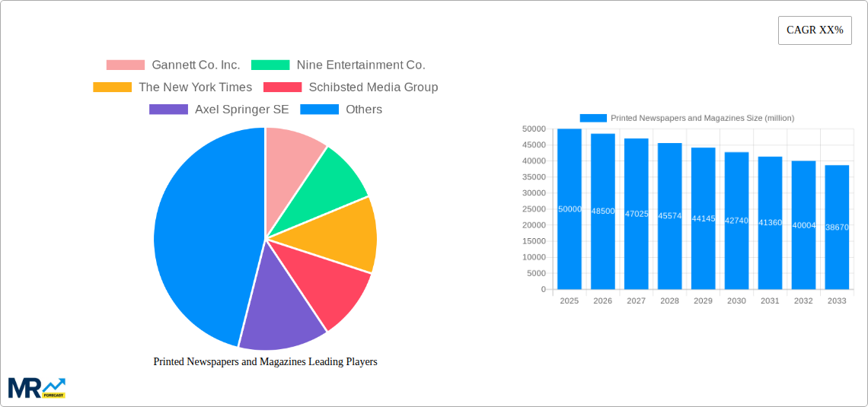The width and height of the screenshot is (868, 407).
Task: Click the 2032 bar labeled 40004
Action: 803,225
